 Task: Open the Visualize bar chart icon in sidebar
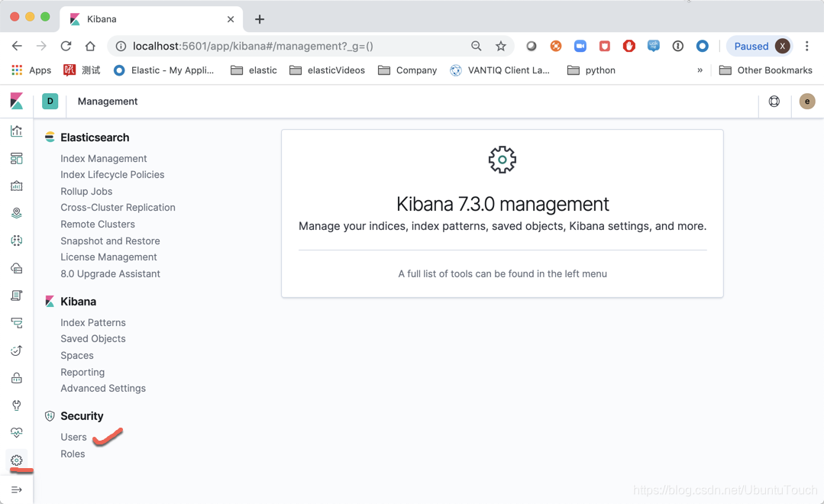pyautogui.click(x=16, y=131)
